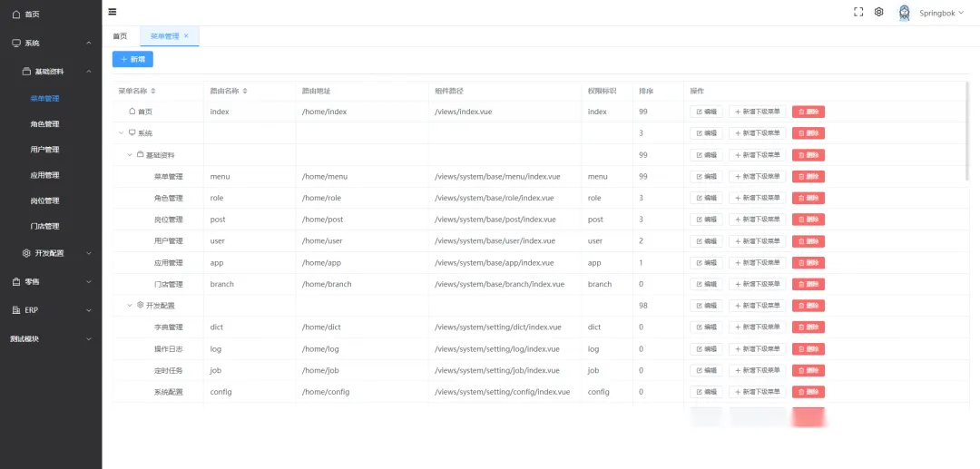Screen dimensions: 980x469
Task: Click monitor icon in 系统 table row
Action: 132,133
